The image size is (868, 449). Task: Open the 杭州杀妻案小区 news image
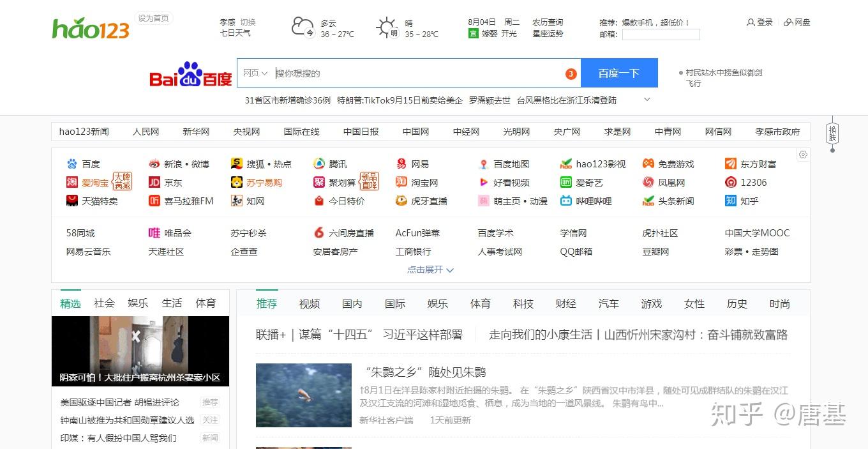(140, 351)
